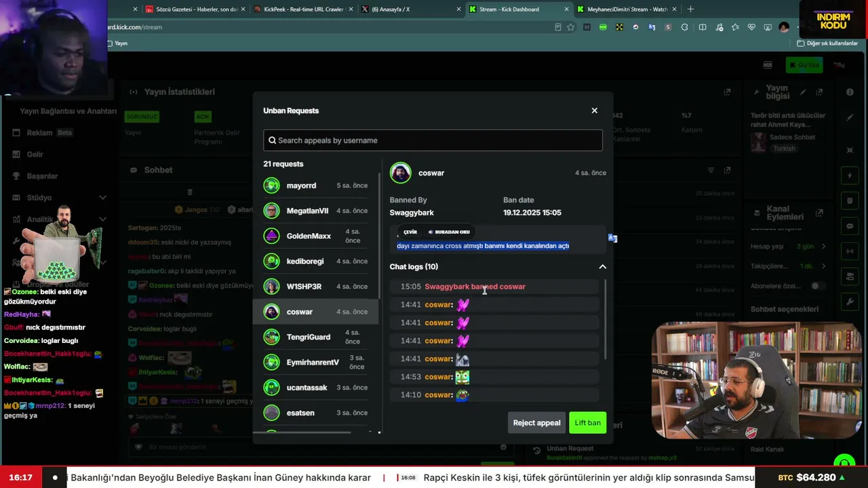Viewport: 868px width, 488px height.
Task: Open a new browser tab
Action: pyautogui.click(x=690, y=9)
